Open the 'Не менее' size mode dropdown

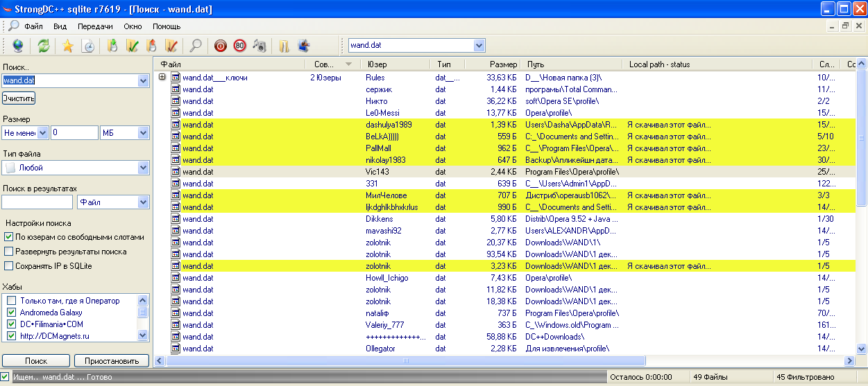pos(43,132)
